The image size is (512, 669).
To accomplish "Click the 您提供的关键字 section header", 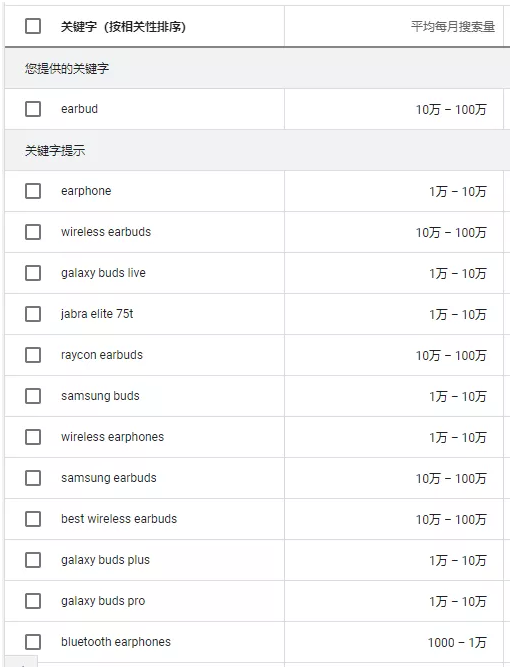I will pos(67,68).
